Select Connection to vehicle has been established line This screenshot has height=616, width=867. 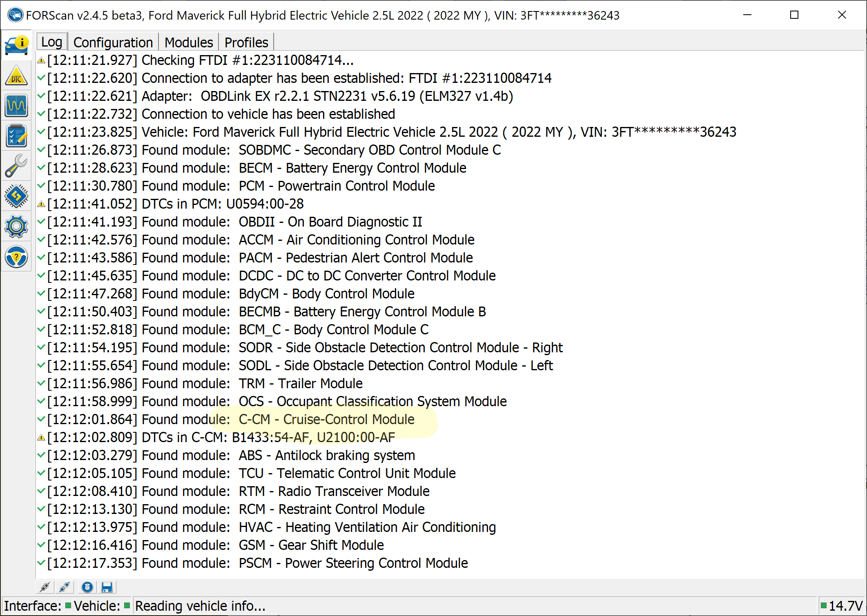point(221,114)
